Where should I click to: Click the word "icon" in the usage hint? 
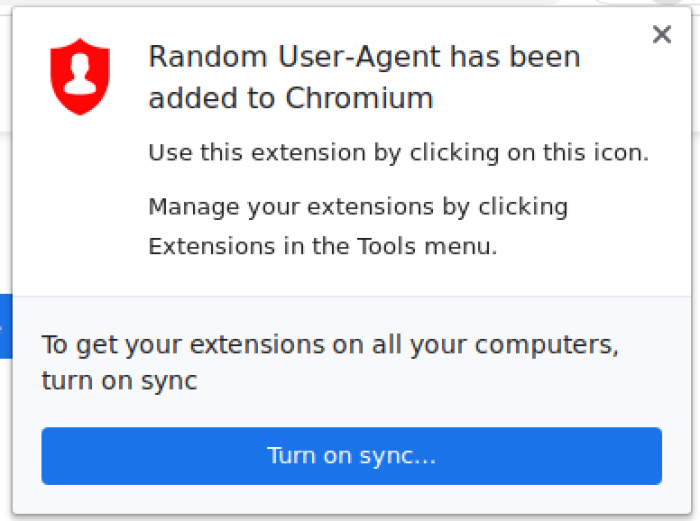625,153
